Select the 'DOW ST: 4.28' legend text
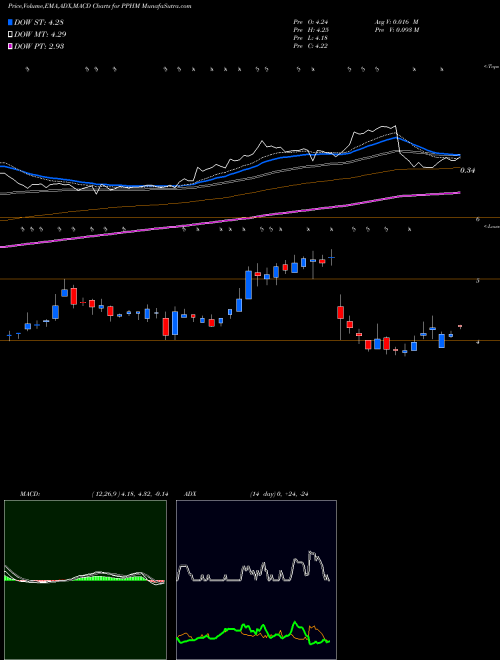This screenshot has width=500, height=660. [39, 22]
